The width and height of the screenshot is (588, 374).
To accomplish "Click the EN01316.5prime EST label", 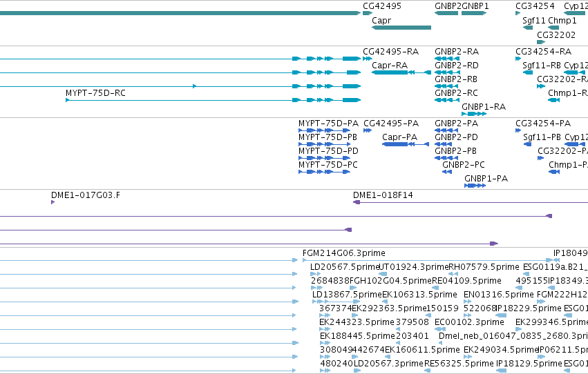I will (x=499, y=295).
